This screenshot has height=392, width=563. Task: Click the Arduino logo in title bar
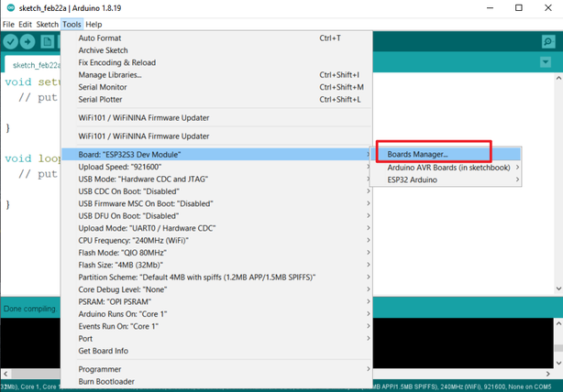point(7,7)
